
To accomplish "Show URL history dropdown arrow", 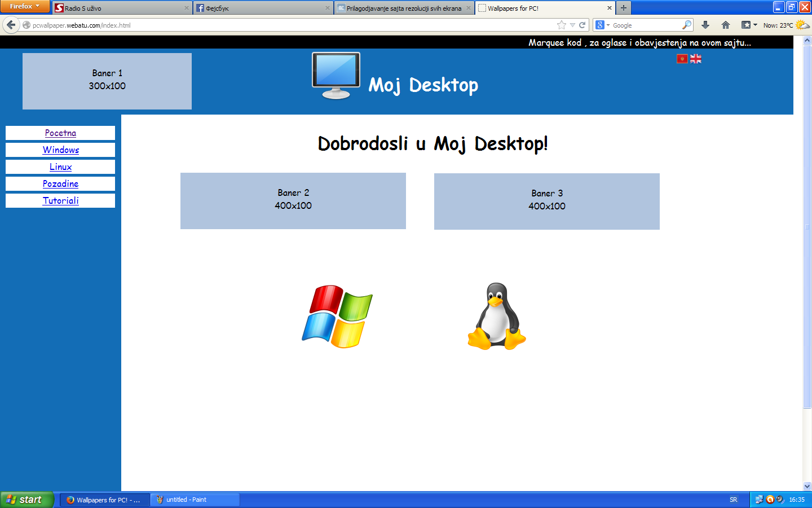I will coord(572,25).
